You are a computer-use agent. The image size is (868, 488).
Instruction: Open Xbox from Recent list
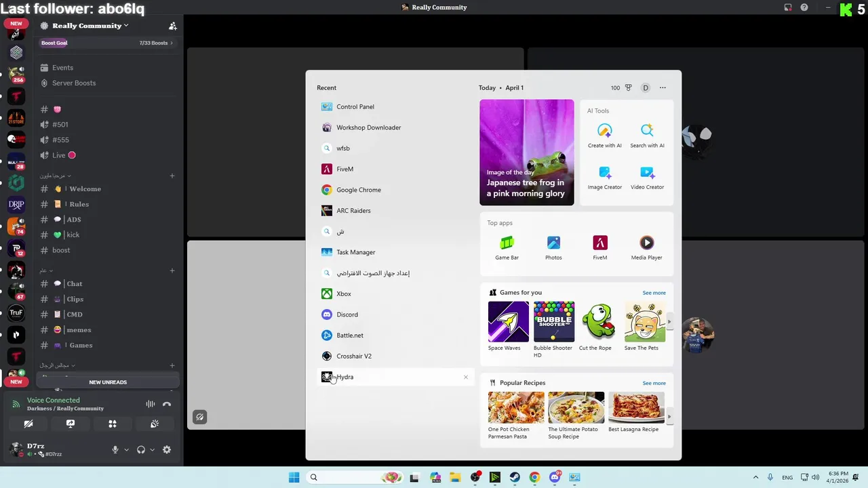pyautogui.click(x=395, y=293)
